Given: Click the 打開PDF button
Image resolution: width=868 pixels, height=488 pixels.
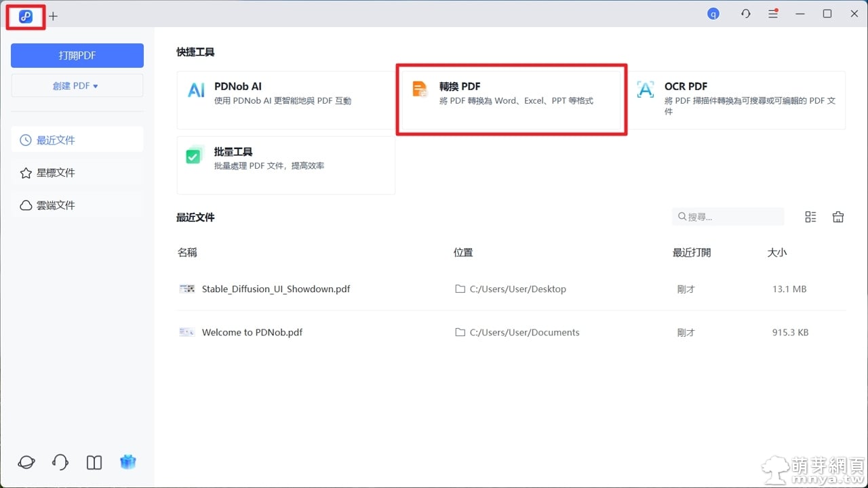Looking at the screenshot, I should (x=77, y=56).
